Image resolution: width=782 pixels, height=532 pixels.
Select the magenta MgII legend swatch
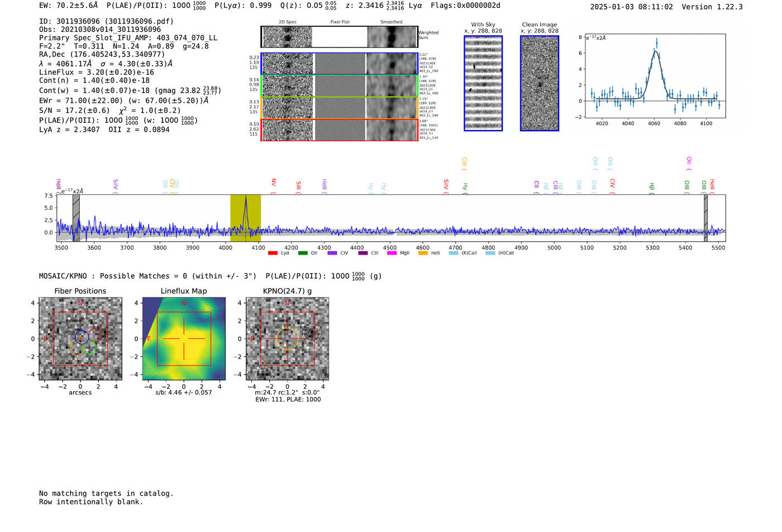click(392, 253)
